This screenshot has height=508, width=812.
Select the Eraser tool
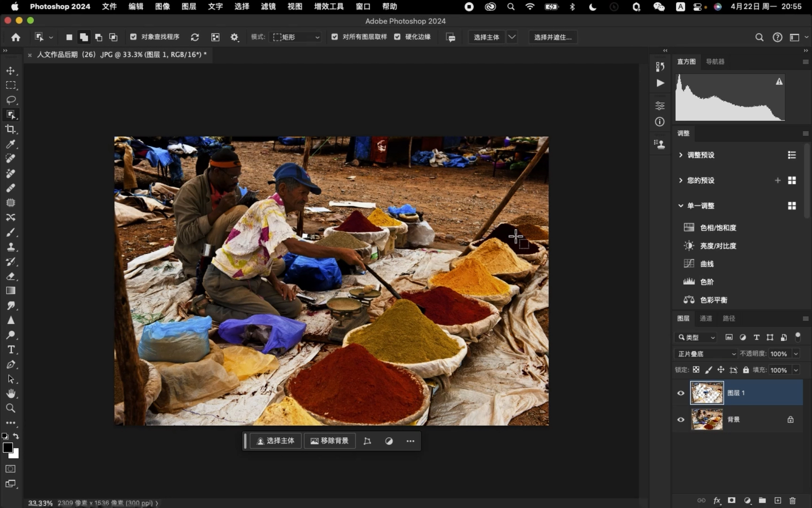point(10,276)
